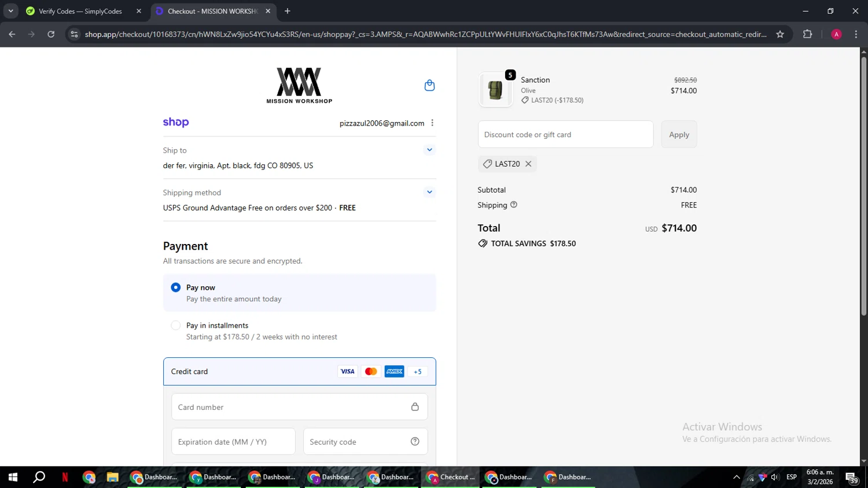Go back in browser history
Screen dimensions: 868x488
[x=12, y=34]
